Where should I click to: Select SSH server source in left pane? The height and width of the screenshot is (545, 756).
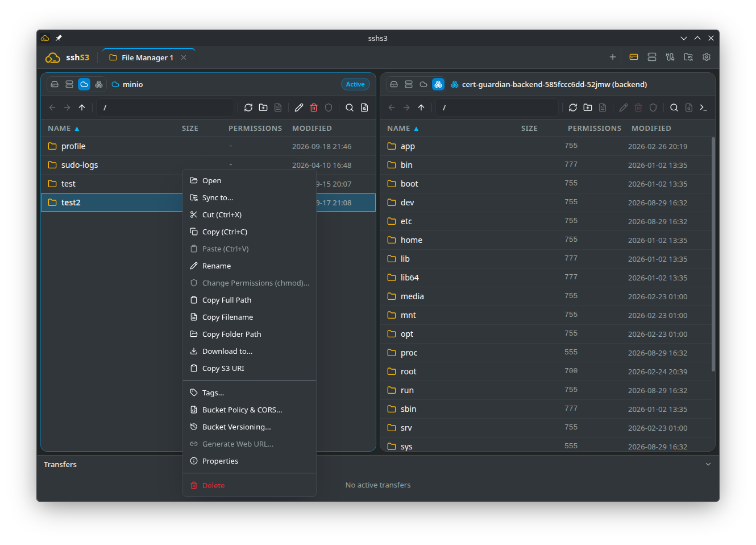69,84
